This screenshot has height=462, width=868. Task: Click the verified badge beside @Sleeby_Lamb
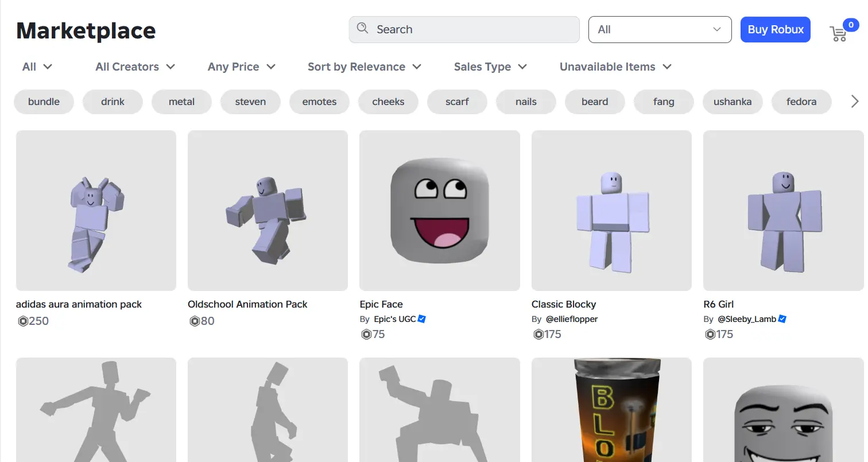(x=782, y=319)
